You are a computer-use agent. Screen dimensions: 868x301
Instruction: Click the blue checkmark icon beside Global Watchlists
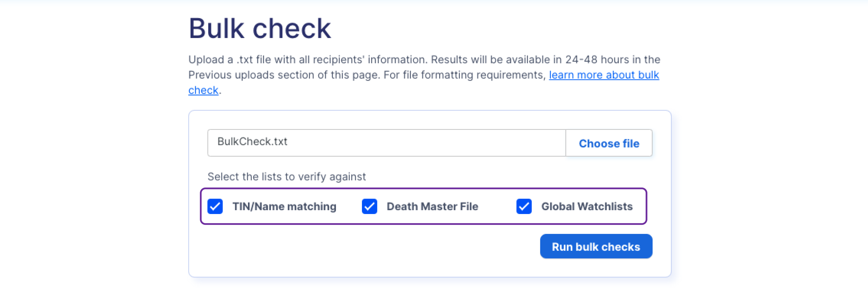[524, 206]
